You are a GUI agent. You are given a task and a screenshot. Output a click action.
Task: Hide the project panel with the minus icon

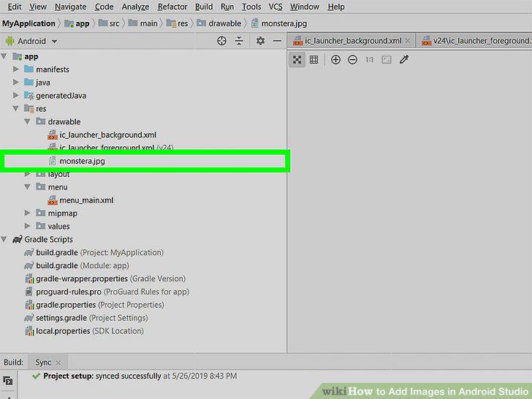coord(277,41)
